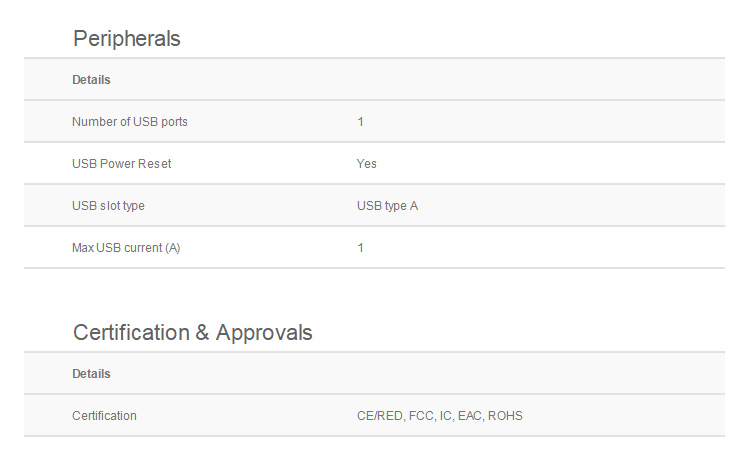
Task: Select the USB type A value
Action: (x=387, y=206)
